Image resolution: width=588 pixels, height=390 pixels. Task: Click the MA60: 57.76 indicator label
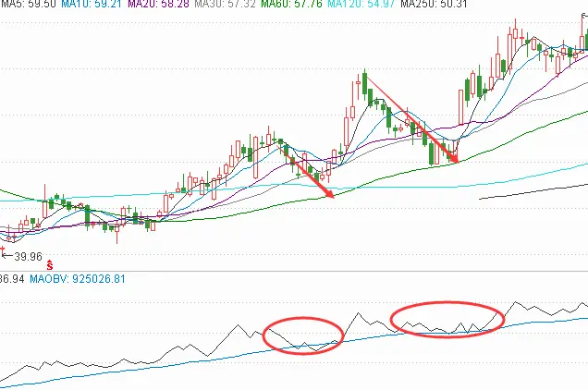pos(292,4)
